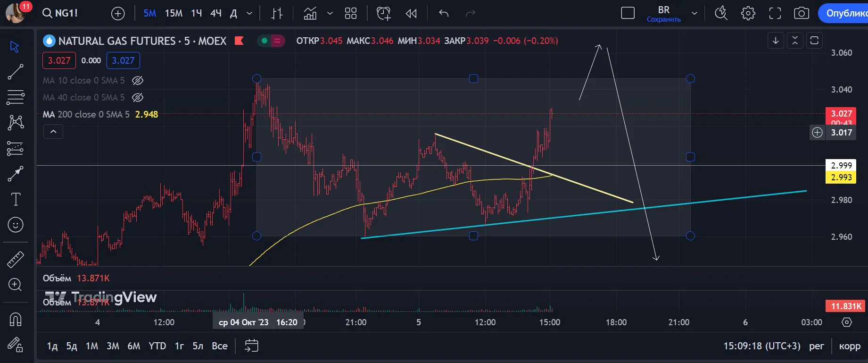Viewport: 868px width, 363px height.
Task: Open indicators chart icon
Action: 310,14
